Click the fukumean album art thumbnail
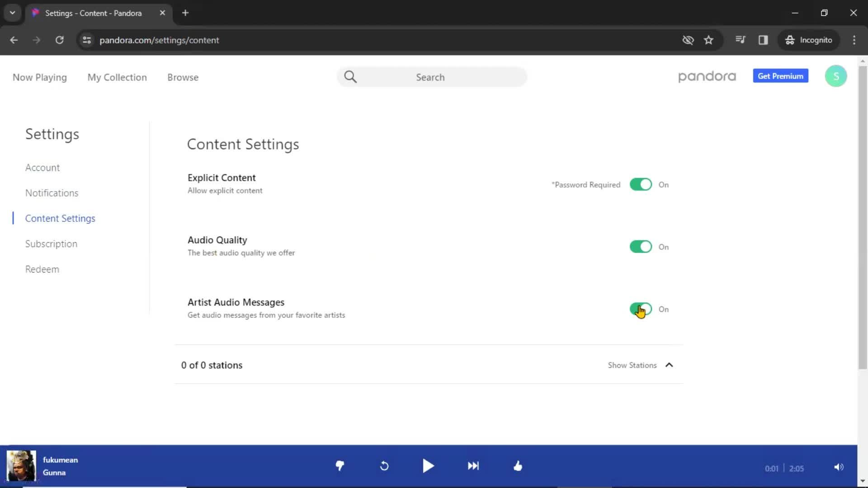Image resolution: width=868 pixels, height=488 pixels. (x=21, y=466)
